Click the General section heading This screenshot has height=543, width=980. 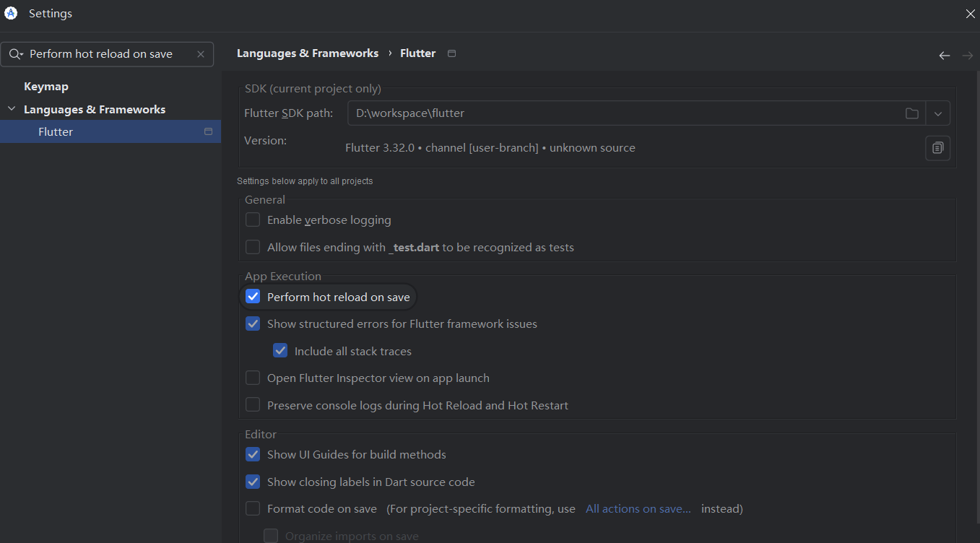point(265,200)
